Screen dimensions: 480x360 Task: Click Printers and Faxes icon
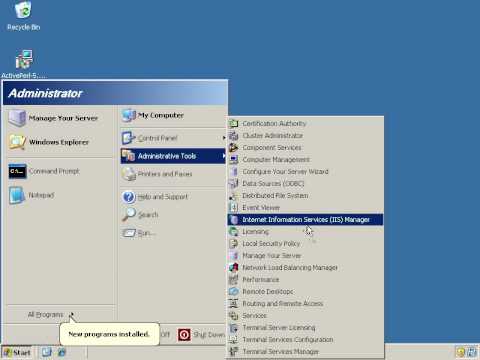pyautogui.click(x=129, y=174)
